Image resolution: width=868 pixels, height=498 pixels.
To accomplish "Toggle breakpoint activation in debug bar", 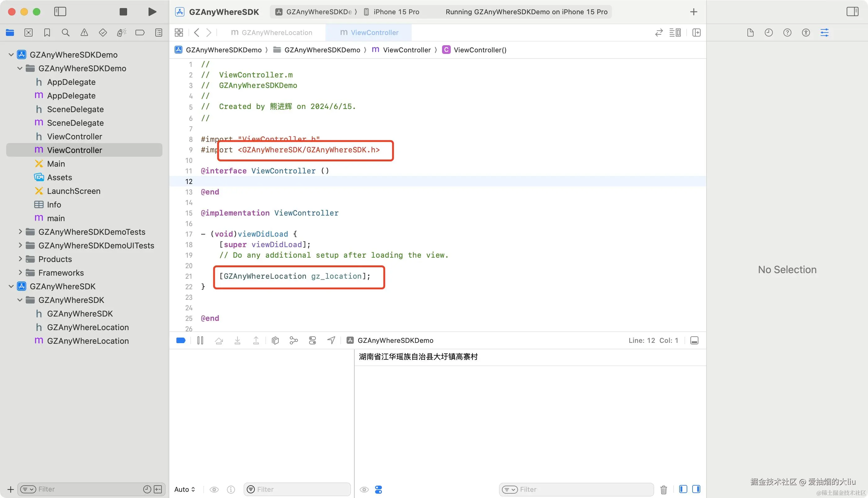I will coord(181,340).
